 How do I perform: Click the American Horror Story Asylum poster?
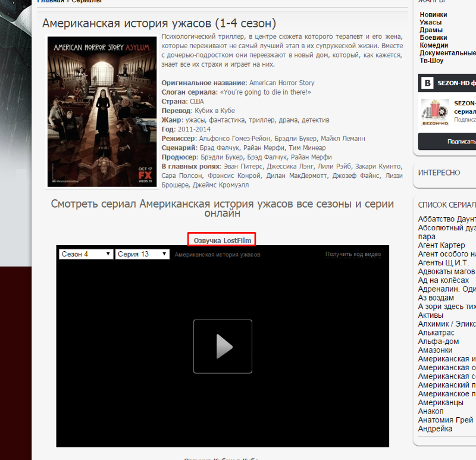102,112
